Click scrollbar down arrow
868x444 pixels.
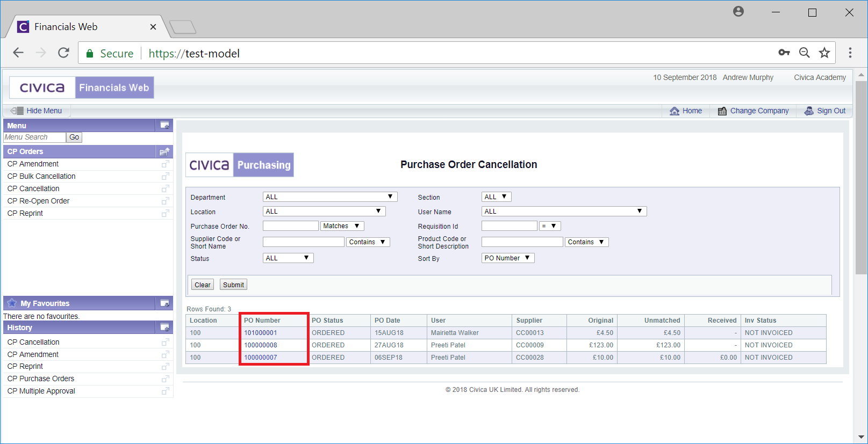click(861, 437)
